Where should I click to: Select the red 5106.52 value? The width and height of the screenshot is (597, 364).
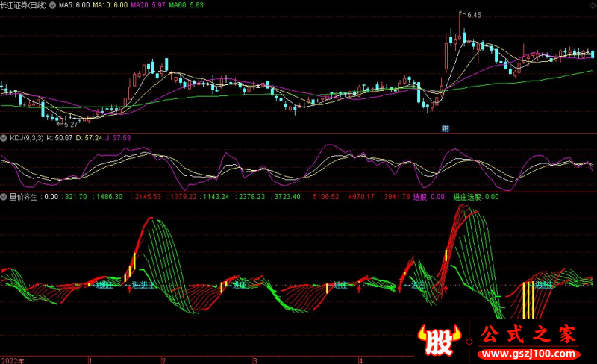point(325,197)
